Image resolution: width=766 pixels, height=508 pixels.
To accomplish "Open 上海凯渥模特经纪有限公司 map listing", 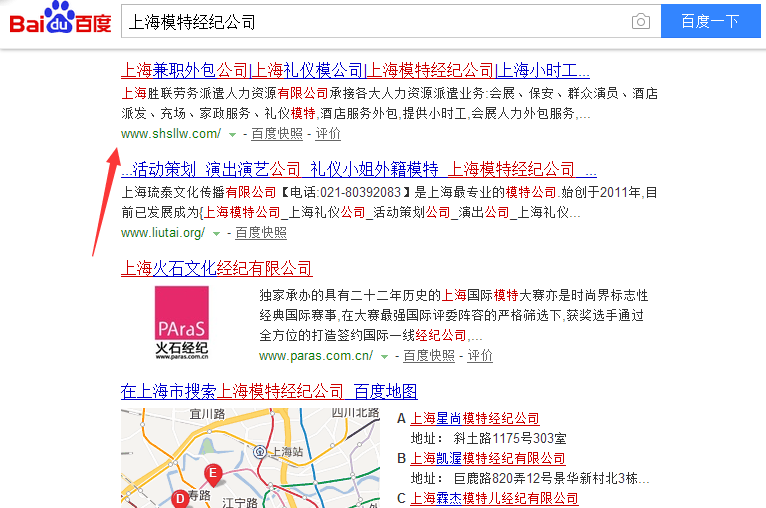I will tap(488, 458).
